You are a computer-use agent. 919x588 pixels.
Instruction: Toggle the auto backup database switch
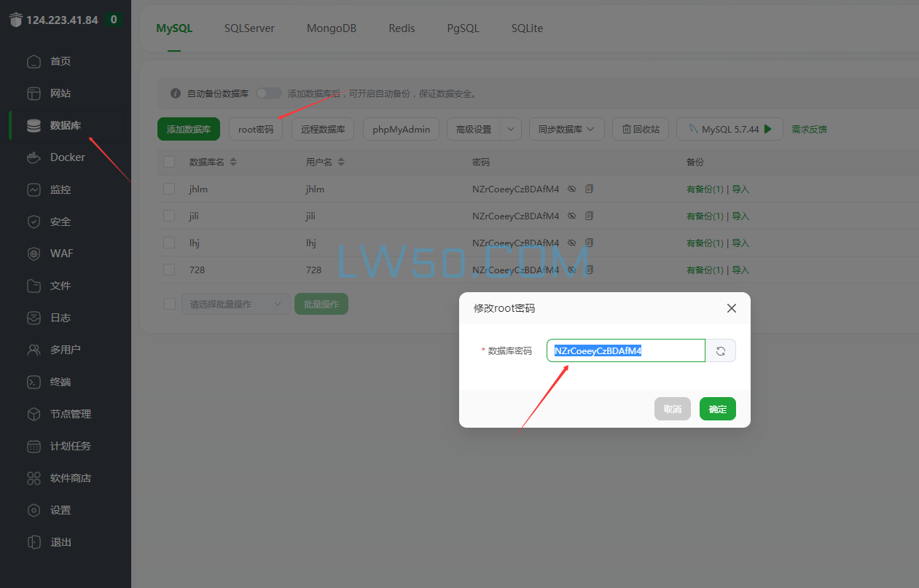pyautogui.click(x=268, y=93)
